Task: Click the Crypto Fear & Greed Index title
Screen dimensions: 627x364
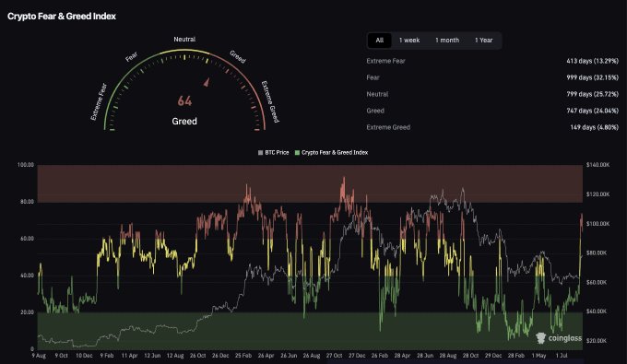Action: pos(62,17)
